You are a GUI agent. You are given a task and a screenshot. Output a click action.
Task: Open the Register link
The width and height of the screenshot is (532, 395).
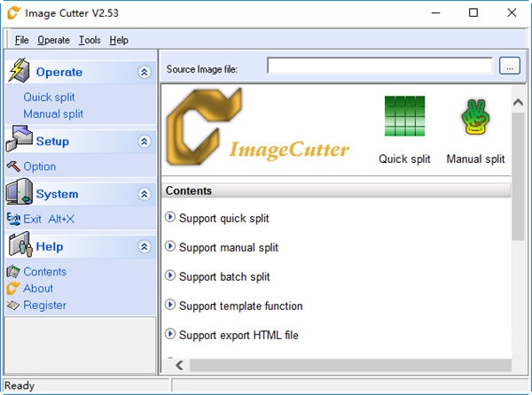tap(45, 306)
